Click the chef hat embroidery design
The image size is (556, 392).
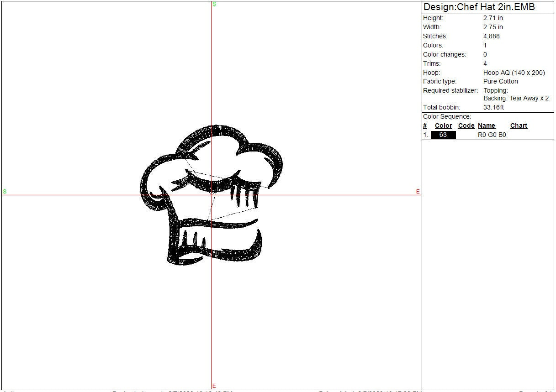coord(211,195)
